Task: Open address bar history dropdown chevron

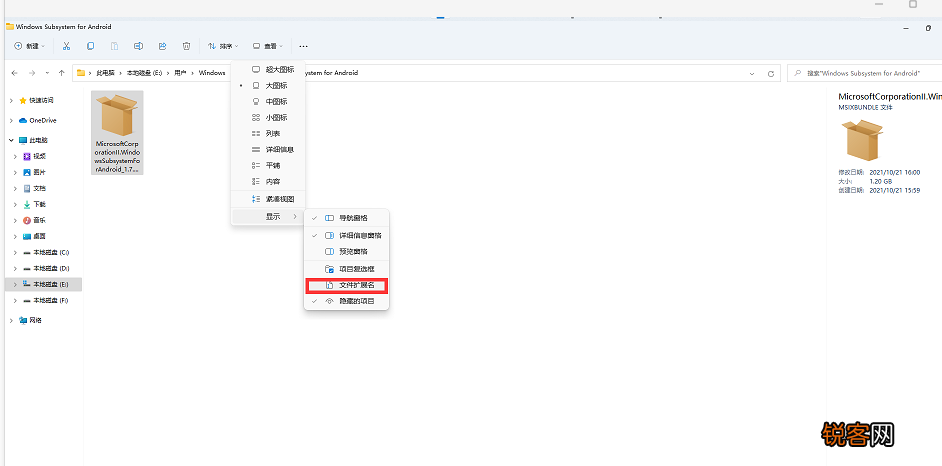Action: pos(752,73)
